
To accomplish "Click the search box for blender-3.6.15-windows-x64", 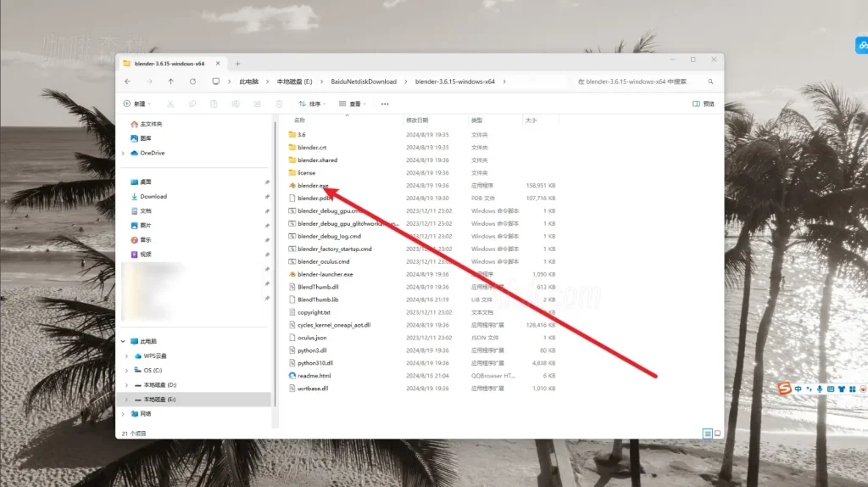I will [x=643, y=81].
